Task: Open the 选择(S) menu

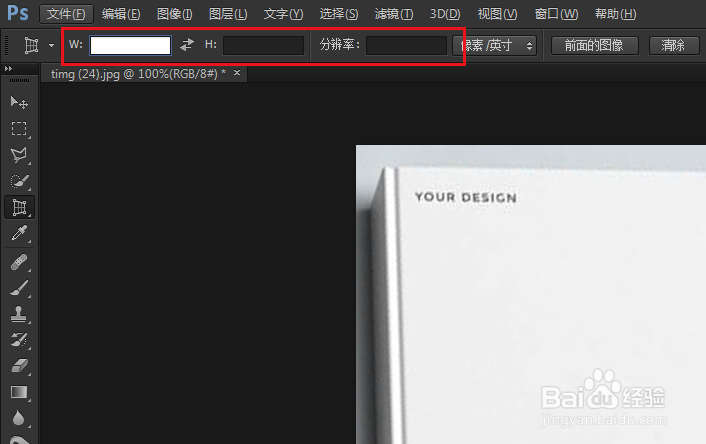Action: point(339,14)
